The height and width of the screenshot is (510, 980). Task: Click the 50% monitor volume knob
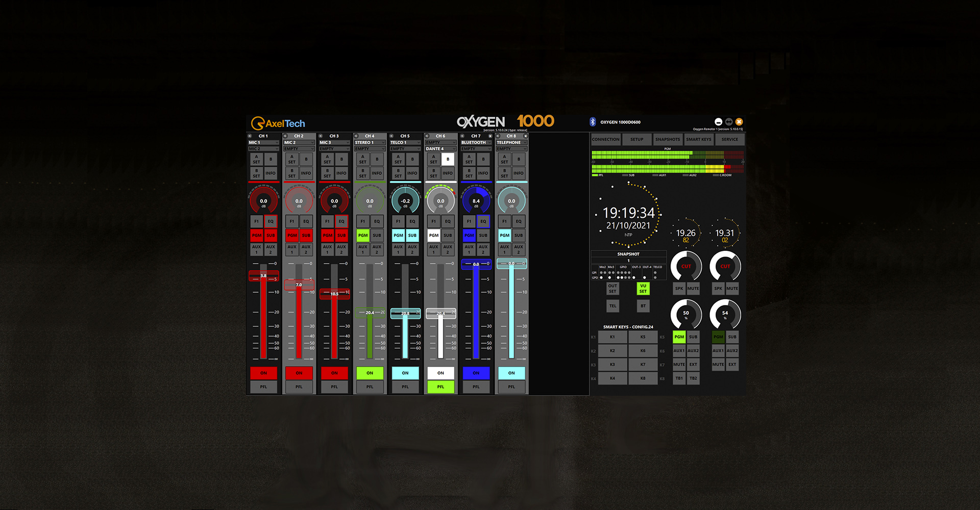[x=686, y=315]
